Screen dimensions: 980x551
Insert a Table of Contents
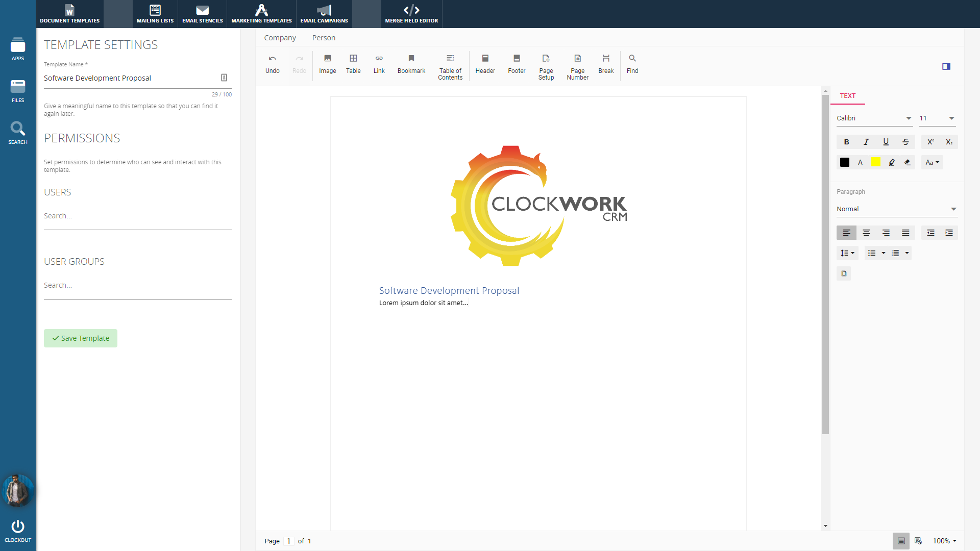(450, 66)
